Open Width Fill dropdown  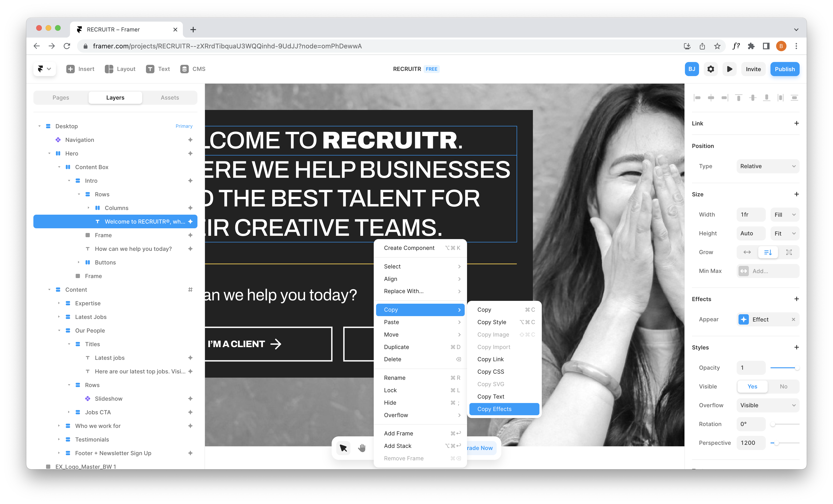coord(785,214)
